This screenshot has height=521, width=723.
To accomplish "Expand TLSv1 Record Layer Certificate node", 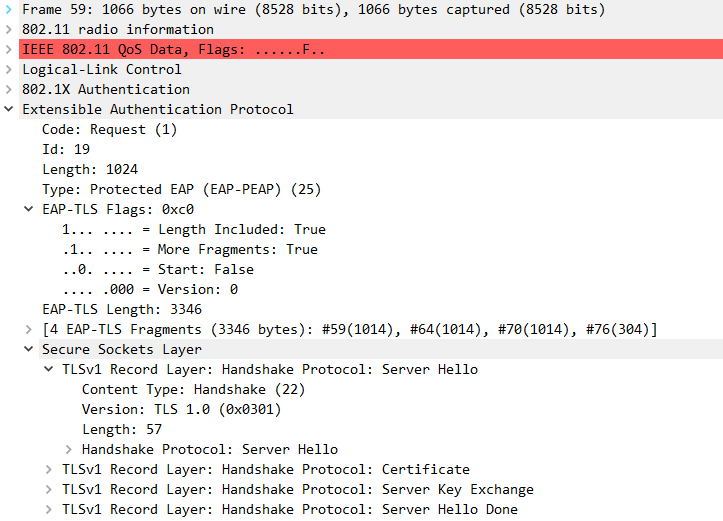I will [x=49, y=469].
